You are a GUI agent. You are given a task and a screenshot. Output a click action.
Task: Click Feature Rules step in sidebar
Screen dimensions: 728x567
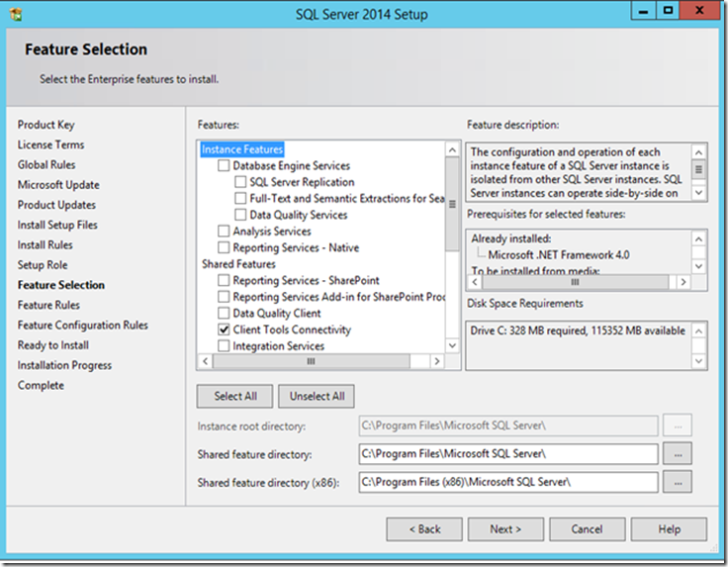pyautogui.click(x=48, y=305)
